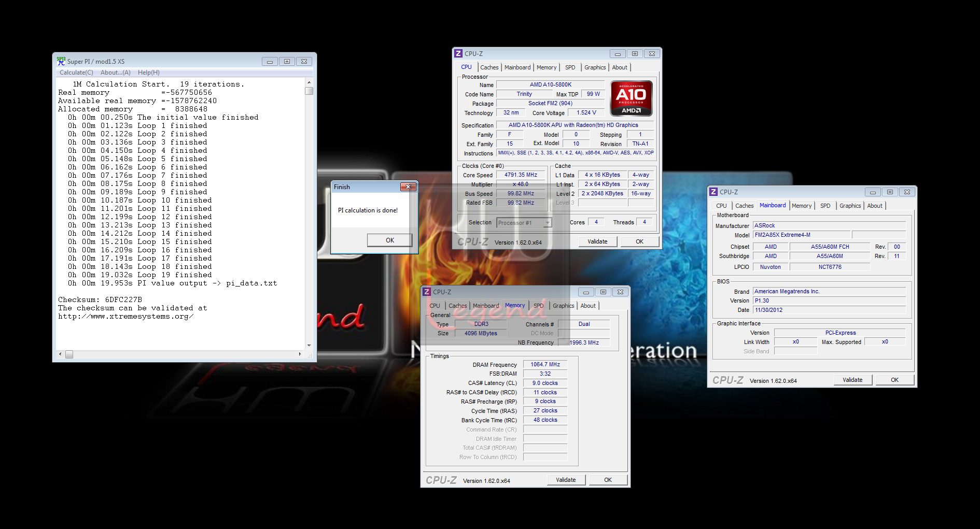Close the Finish dialog with the X
The image size is (980, 529).
click(408, 187)
